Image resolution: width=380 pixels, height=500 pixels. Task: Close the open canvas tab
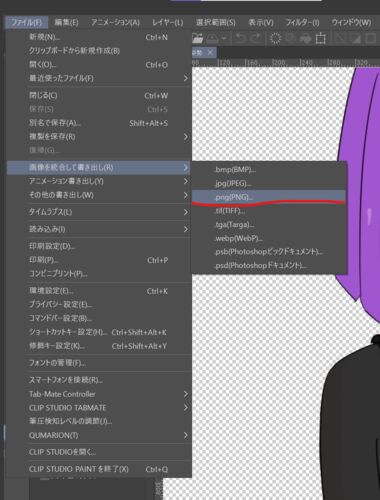pos(210,52)
